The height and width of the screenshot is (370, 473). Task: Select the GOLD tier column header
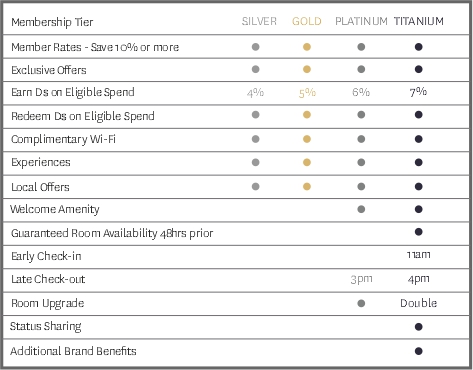[x=307, y=21]
